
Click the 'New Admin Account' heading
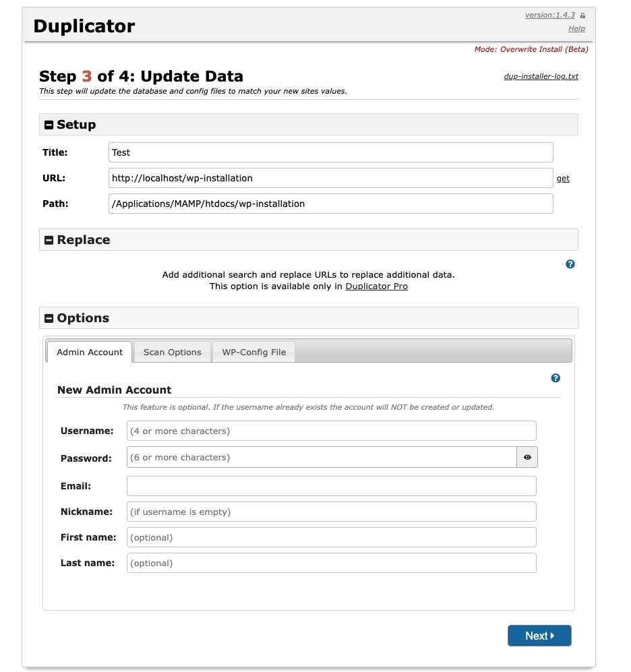[x=114, y=390]
